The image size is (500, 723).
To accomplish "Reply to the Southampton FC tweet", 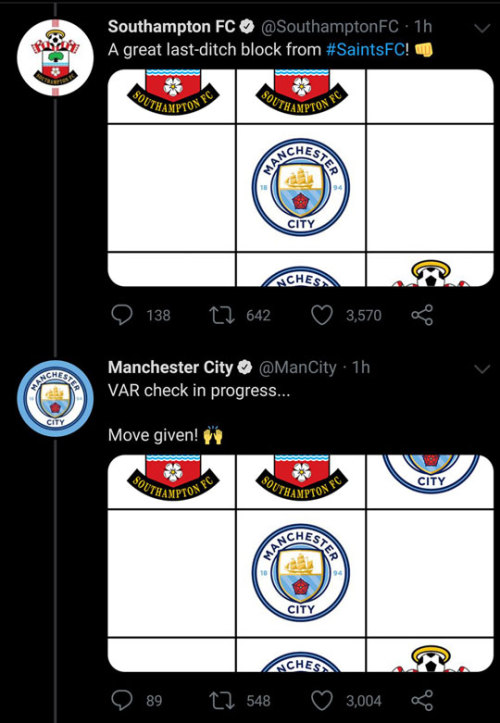I will pos(122,315).
